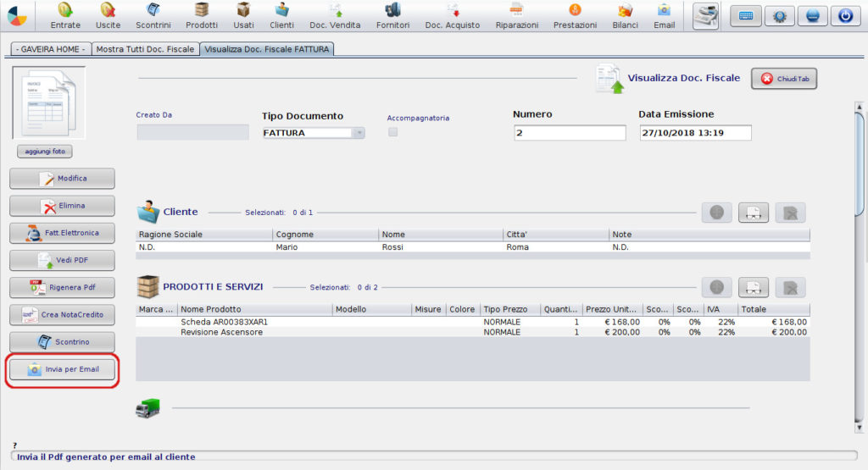Click the document photo thumbnail

tap(48, 102)
